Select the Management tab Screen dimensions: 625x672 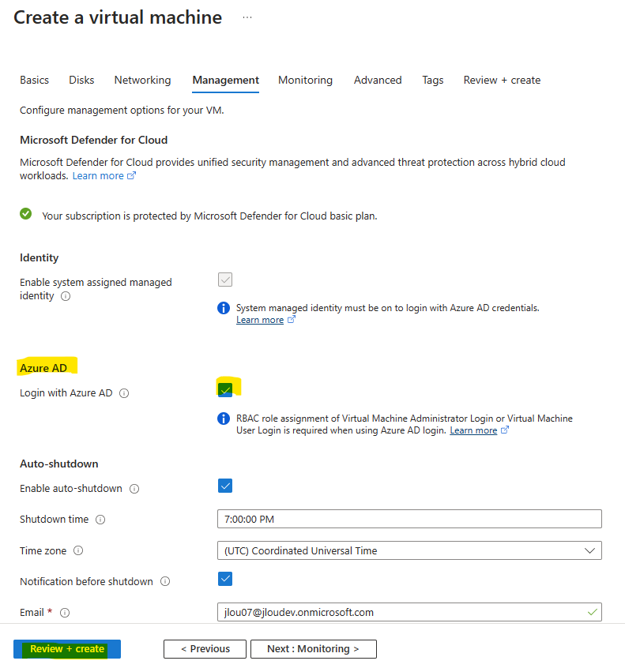point(226,80)
